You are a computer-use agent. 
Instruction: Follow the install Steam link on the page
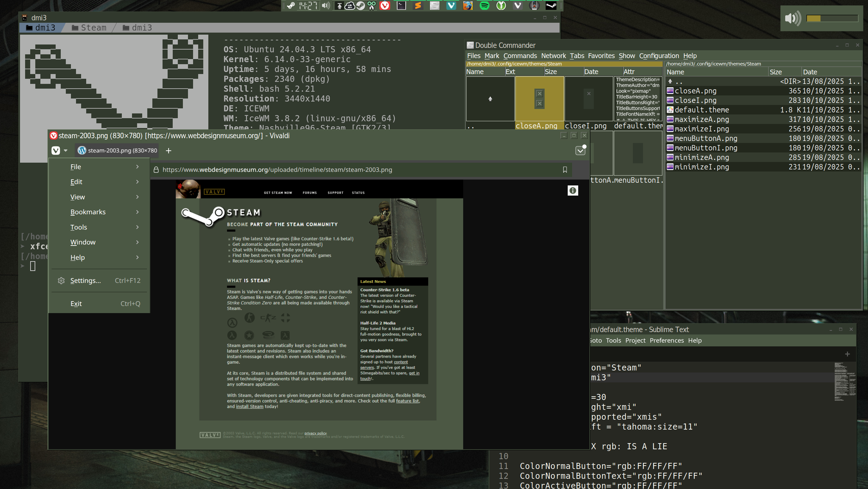coord(250,406)
